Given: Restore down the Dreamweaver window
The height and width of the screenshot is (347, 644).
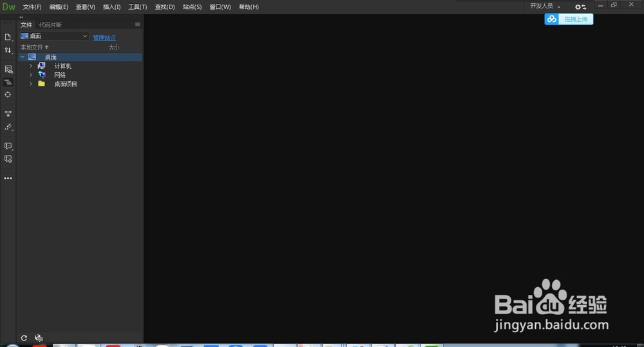Looking at the screenshot, I should [614, 5].
